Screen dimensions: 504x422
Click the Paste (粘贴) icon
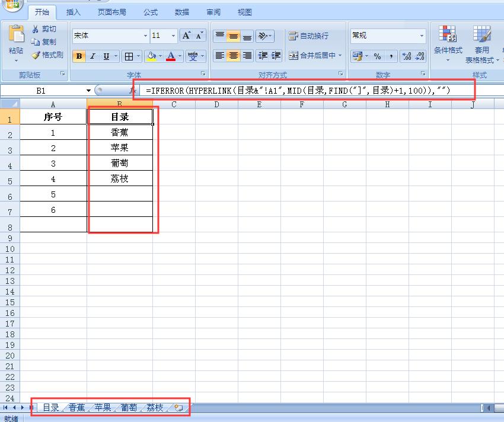tap(16, 37)
